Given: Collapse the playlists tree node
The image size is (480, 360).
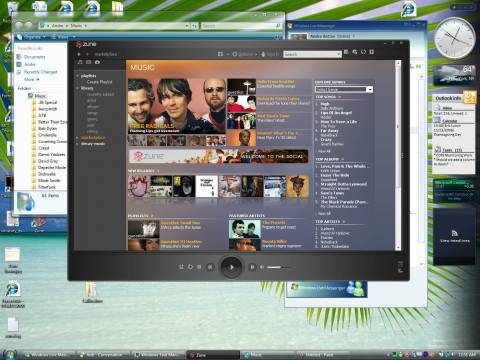Looking at the screenshot, I should [x=77, y=76].
